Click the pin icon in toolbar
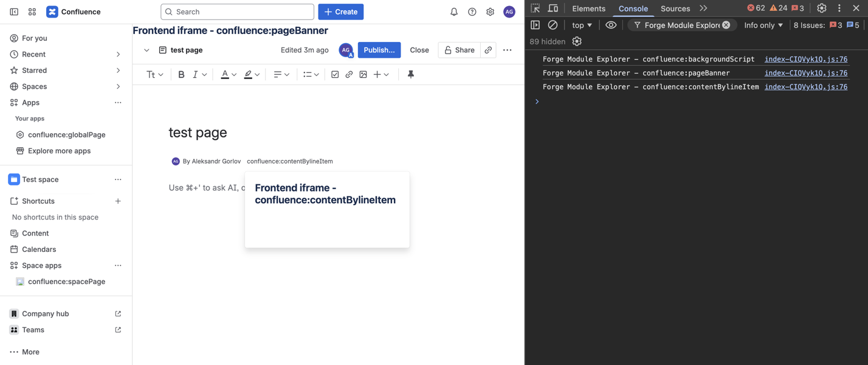The width and height of the screenshot is (868, 365). (x=411, y=74)
